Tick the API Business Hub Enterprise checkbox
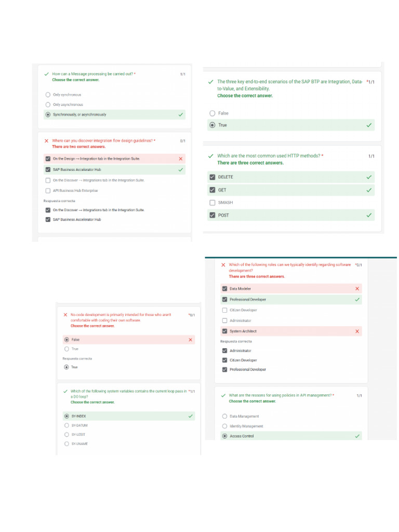The height and width of the screenshot is (532, 399). point(48,191)
